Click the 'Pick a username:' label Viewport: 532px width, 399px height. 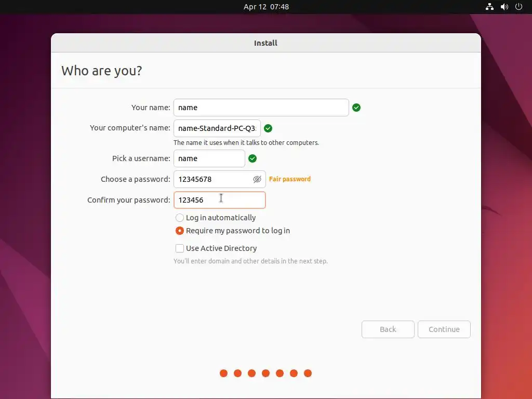(x=141, y=158)
